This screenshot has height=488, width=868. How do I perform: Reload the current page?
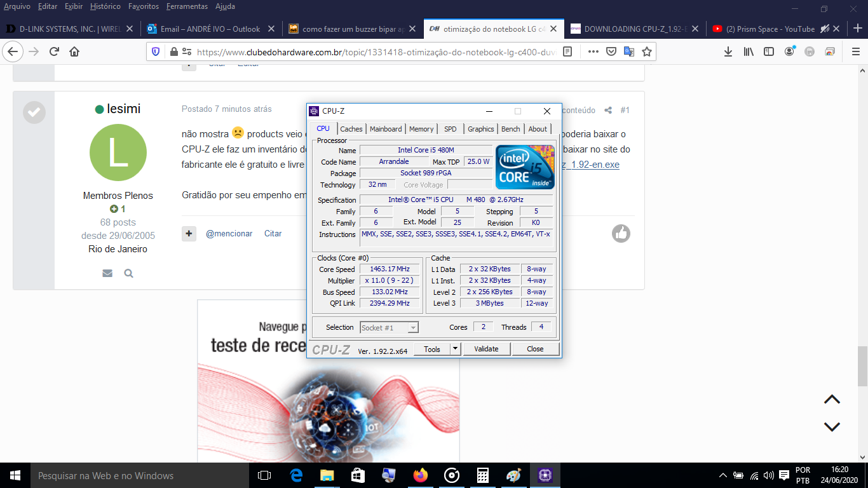click(54, 51)
